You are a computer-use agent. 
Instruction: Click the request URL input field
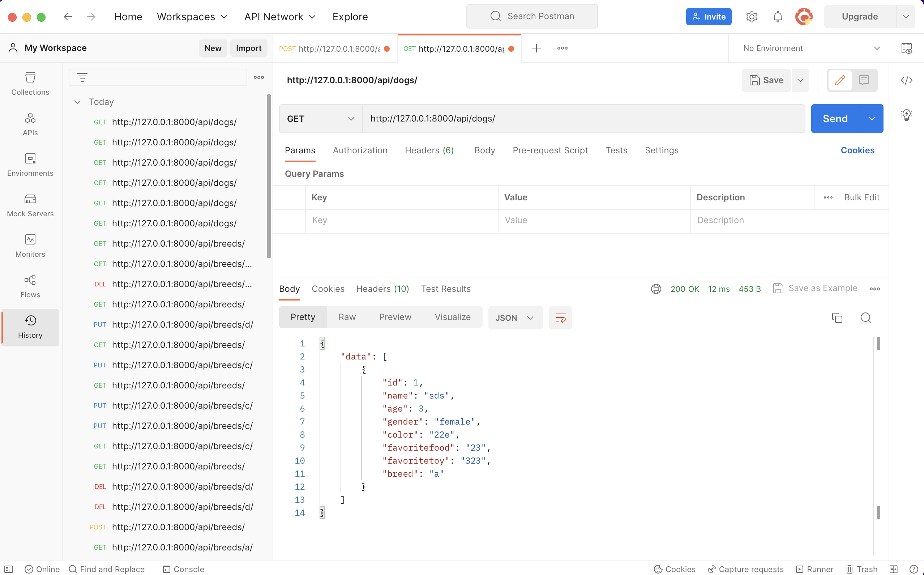[x=583, y=119]
